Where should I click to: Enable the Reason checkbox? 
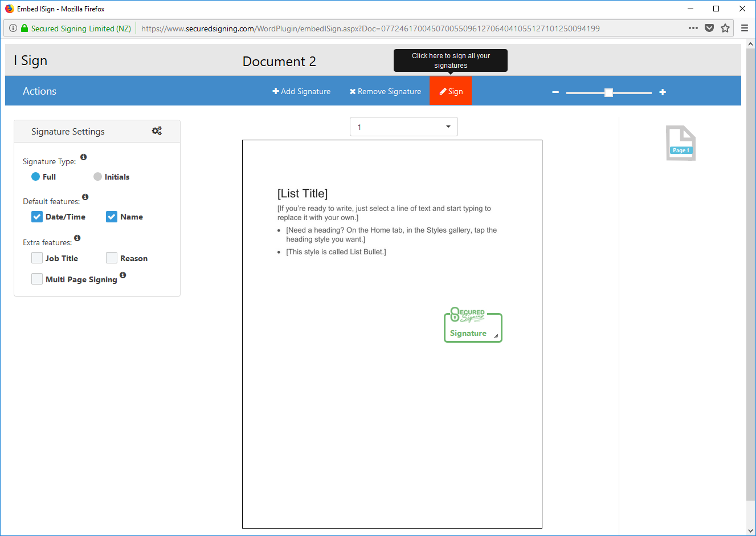112,258
